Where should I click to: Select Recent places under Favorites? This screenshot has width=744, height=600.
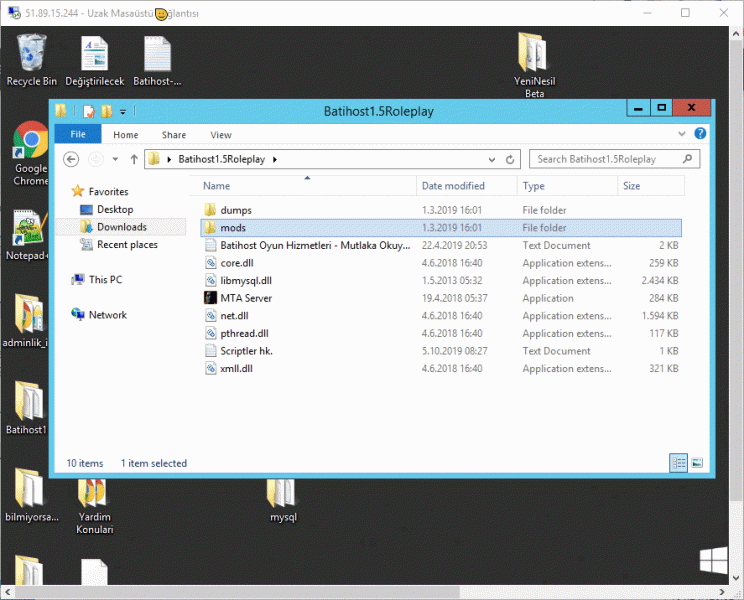tap(119, 245)
